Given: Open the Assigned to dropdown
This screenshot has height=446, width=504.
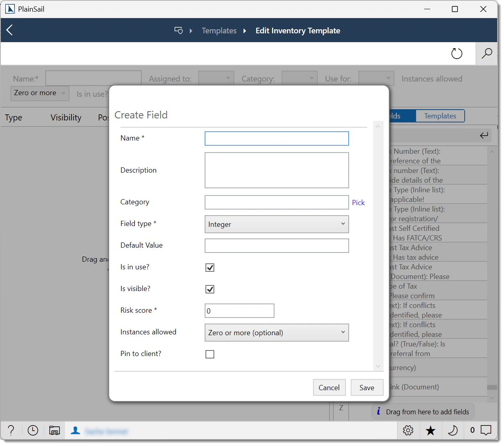Looking at the screenshot, I should (x=216, y=79).
